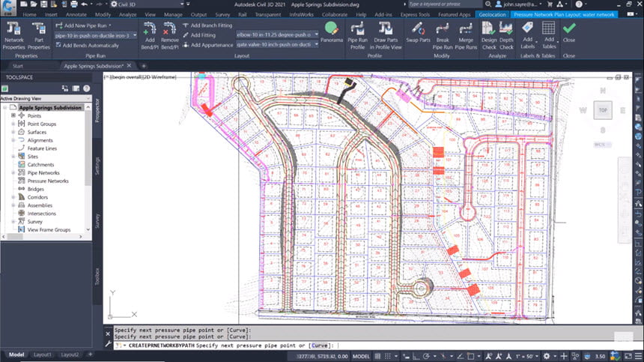The width and height of the screenshot is (644, 362).
Task: Open the elbow fitting dropdown
Action: coord(316,34)
